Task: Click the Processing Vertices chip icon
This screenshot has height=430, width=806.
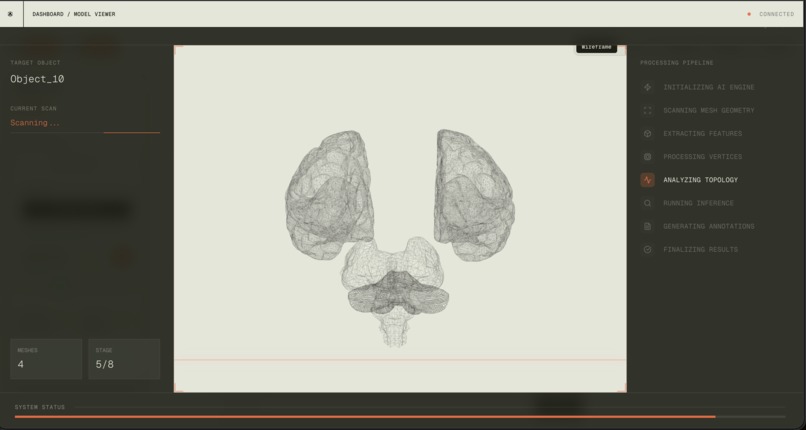Action: click(647, 157)
